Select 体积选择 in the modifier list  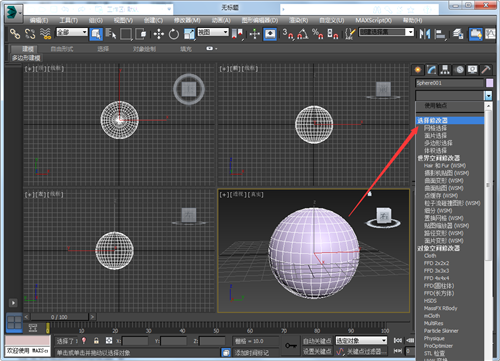point(435,151)
